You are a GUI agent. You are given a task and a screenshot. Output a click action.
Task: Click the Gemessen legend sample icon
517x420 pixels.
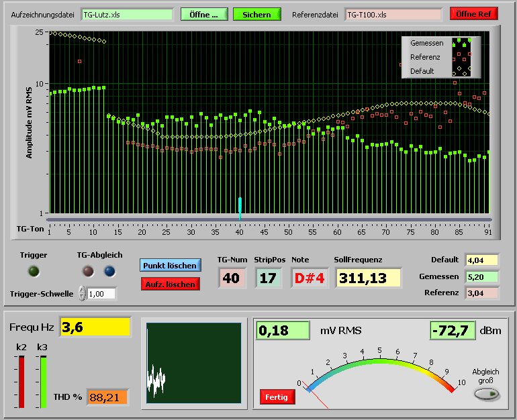tap(462, 43)
